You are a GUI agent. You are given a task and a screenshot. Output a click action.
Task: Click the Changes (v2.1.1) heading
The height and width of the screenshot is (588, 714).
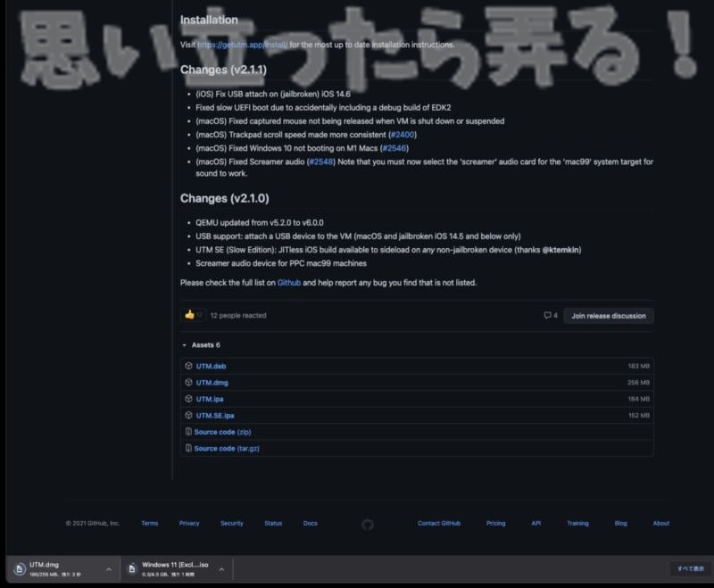224,70
